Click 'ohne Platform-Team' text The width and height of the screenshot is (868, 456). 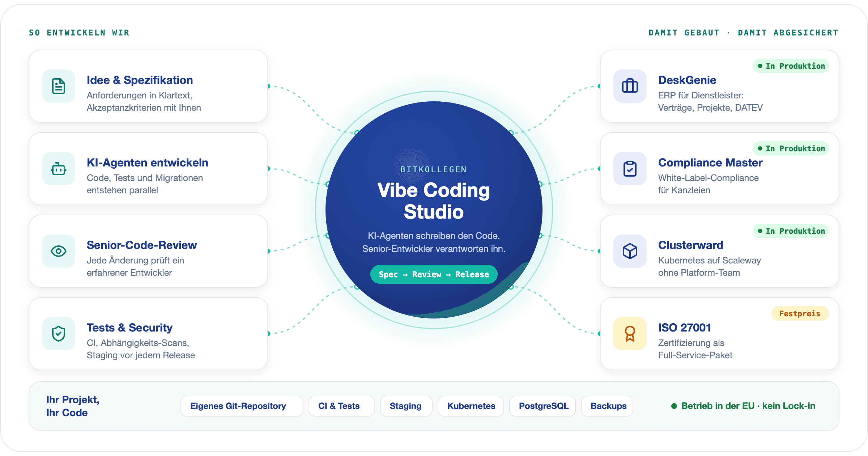click(699, 273)
